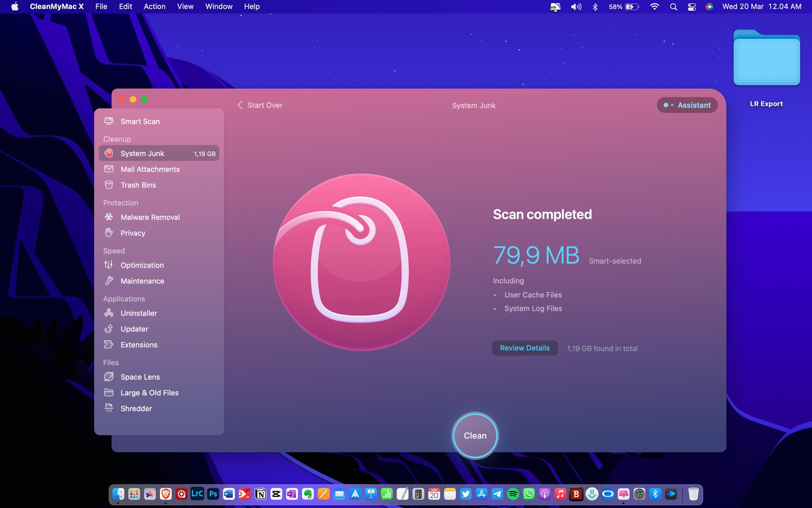Click the Help menu bar item
This screenshot has height=508, width=812.
[251, 6]
